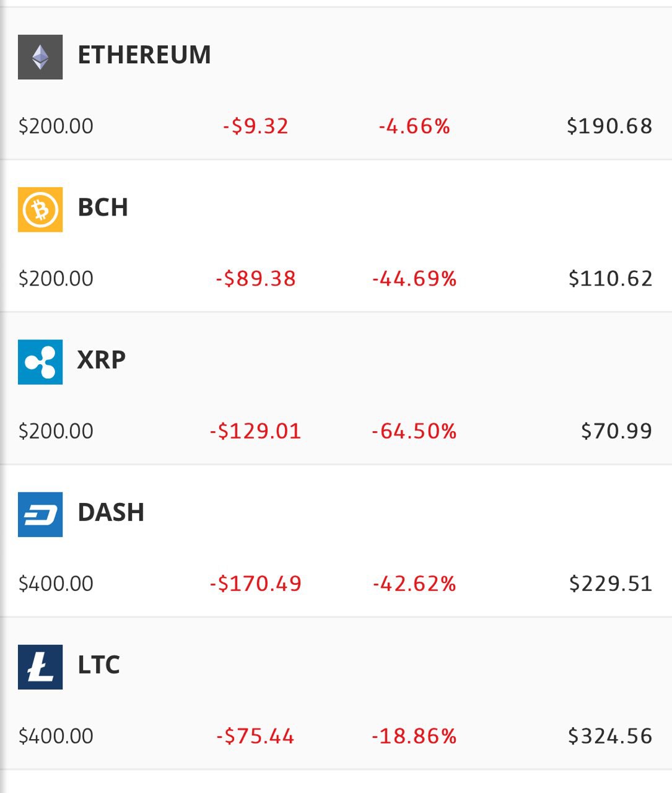The height and width of the screenshot is (793, 672).
Task: Open the BCH asset name
Action: click(103, 208)
